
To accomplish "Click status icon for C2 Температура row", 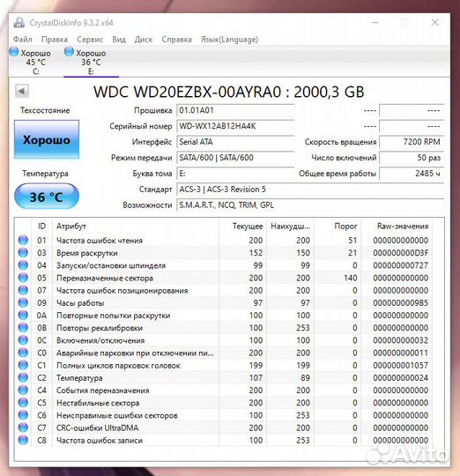I will pyautogui.click(x=23, y=377).
